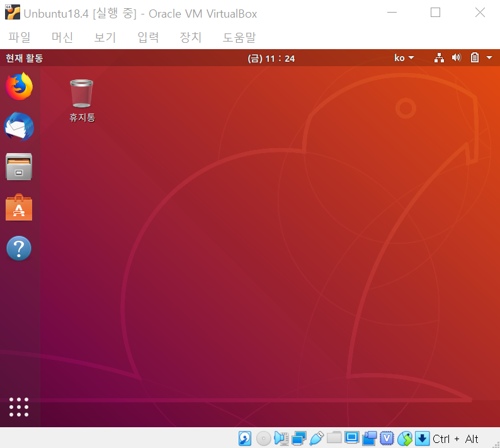
Task: Click the window resize grip in corner
Action: tap(496, 444)
